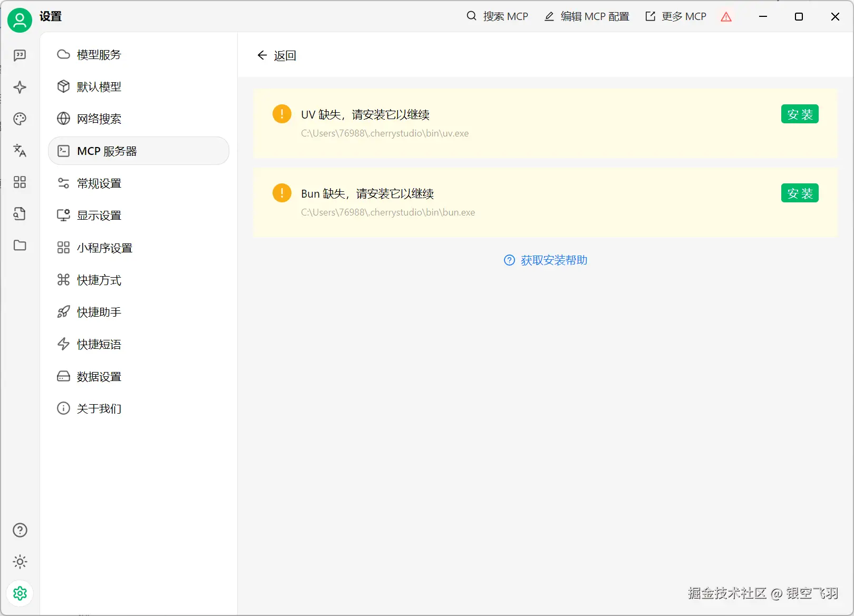This screenshot has width=854, height=616.
Task: Click the uv.exe path text
Action: pyautogui.click(x=385, y=133)
